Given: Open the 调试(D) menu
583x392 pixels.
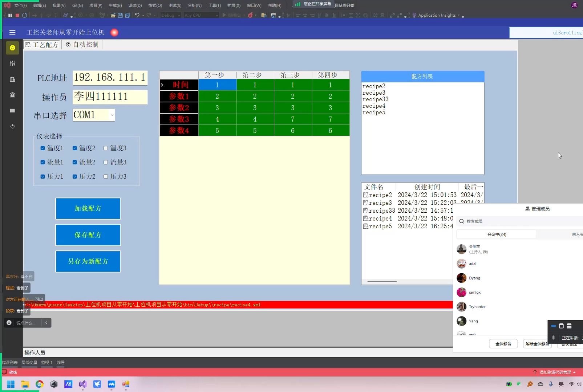Looking at the screenshot, I should coord(135,5).
